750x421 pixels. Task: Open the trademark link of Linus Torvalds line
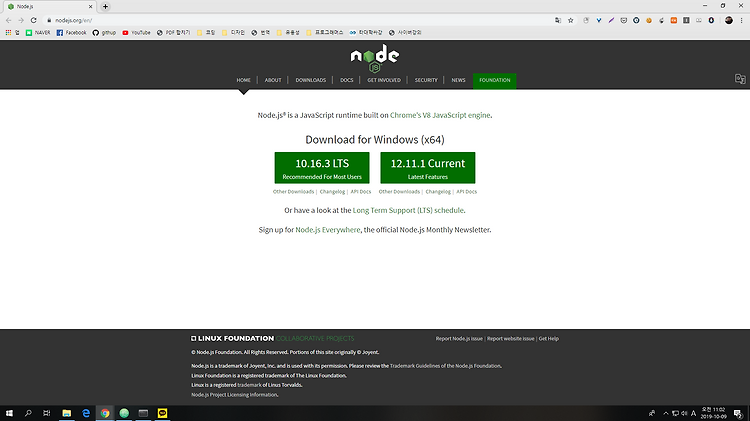click(x=249, y=385)
